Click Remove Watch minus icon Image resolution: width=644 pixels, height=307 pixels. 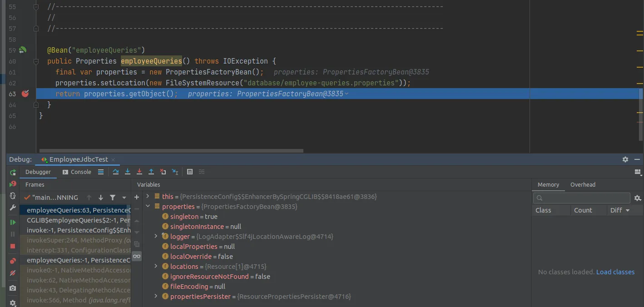click(137, 209)
